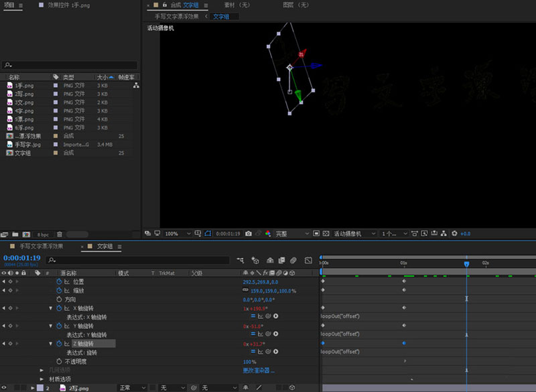This screenshot has height=392, width=536.
Task: Click the Project panel search field
Action: [70, 65]
